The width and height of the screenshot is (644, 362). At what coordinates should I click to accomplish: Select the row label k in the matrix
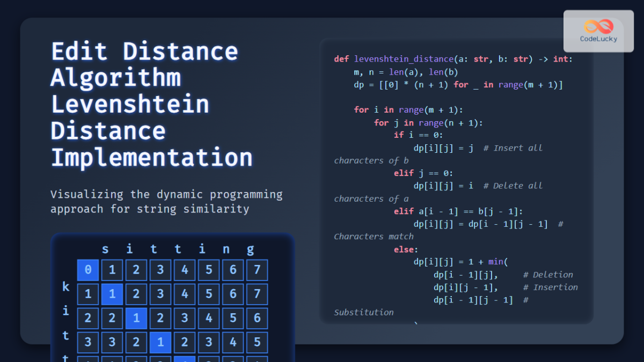(65, 287)
